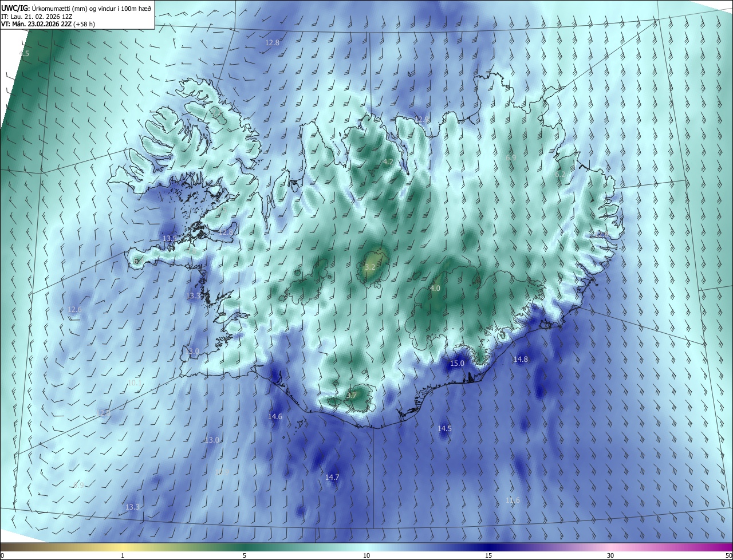
Task: Click the 14.6 precipitation value
Action: (x=275, y=416)
